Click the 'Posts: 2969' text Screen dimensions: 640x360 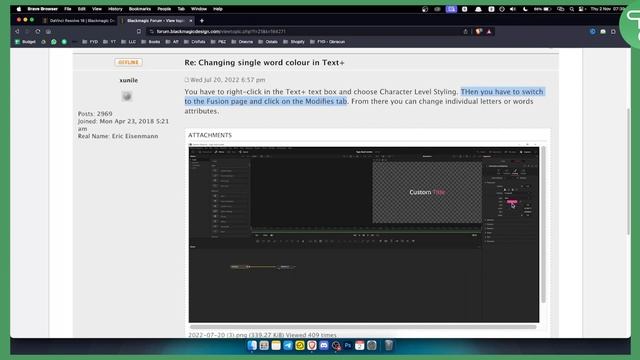tap(95, 114)
